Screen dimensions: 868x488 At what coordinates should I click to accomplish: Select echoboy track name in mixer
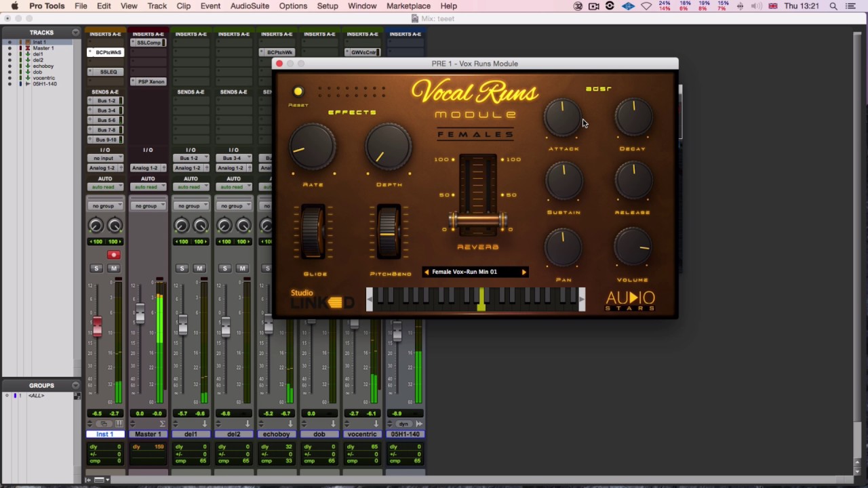276,434
